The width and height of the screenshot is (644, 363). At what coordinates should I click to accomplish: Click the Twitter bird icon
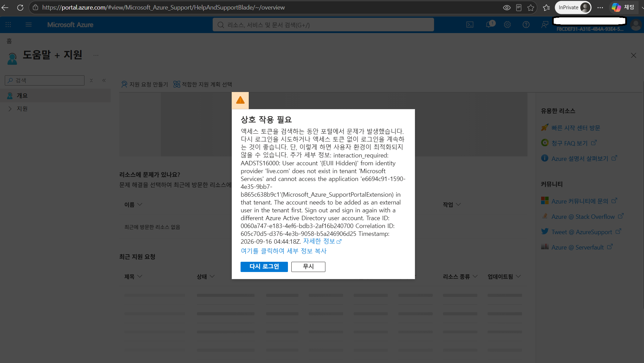coord(545,232)
